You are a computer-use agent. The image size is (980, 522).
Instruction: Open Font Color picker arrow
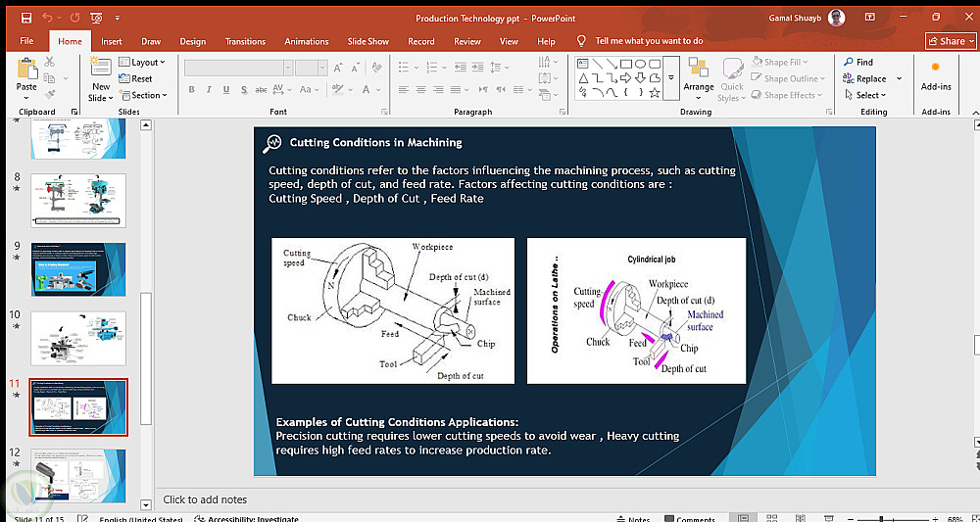point(378,89)
